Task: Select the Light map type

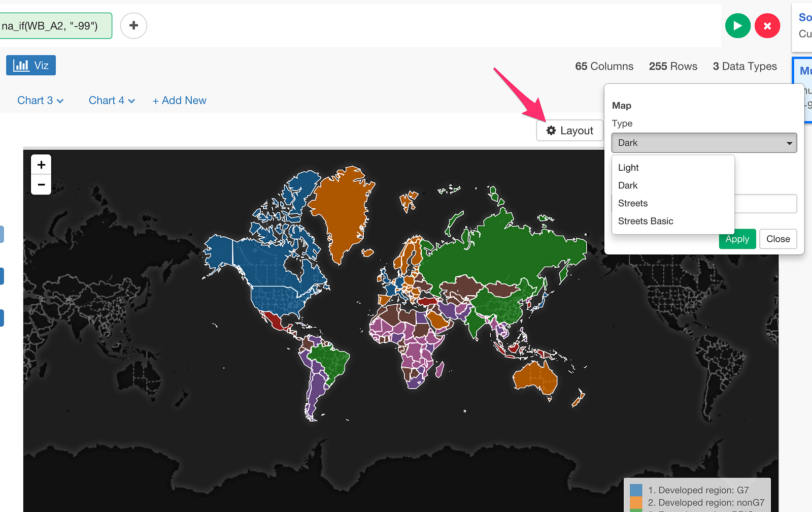Action: (x=673, y=168)
